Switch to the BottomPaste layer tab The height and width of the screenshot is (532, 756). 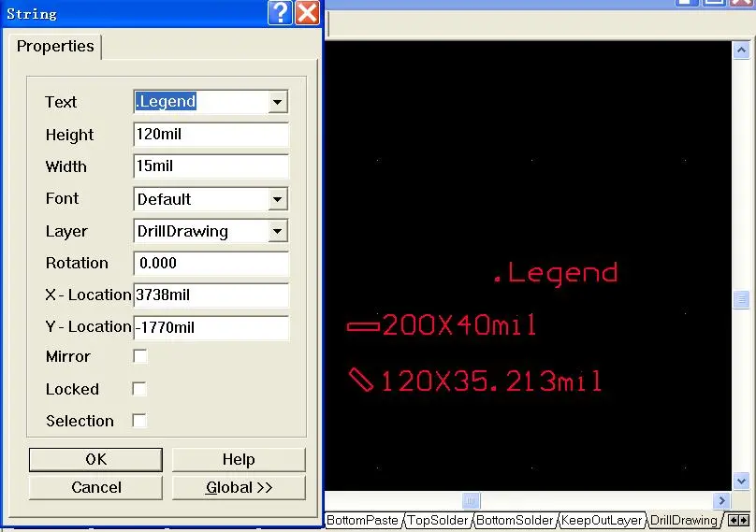point(363,521)
